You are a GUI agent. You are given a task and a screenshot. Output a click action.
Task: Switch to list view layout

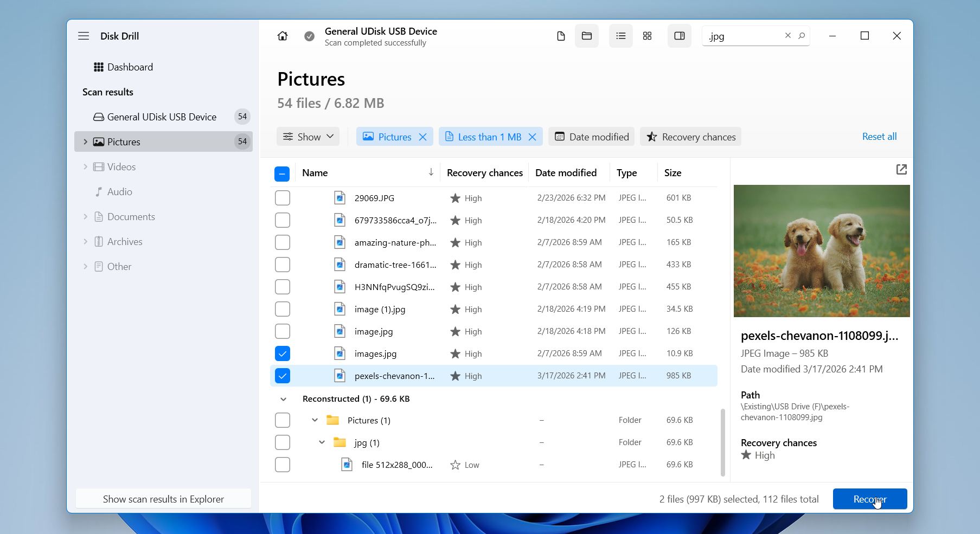[620, 36]
